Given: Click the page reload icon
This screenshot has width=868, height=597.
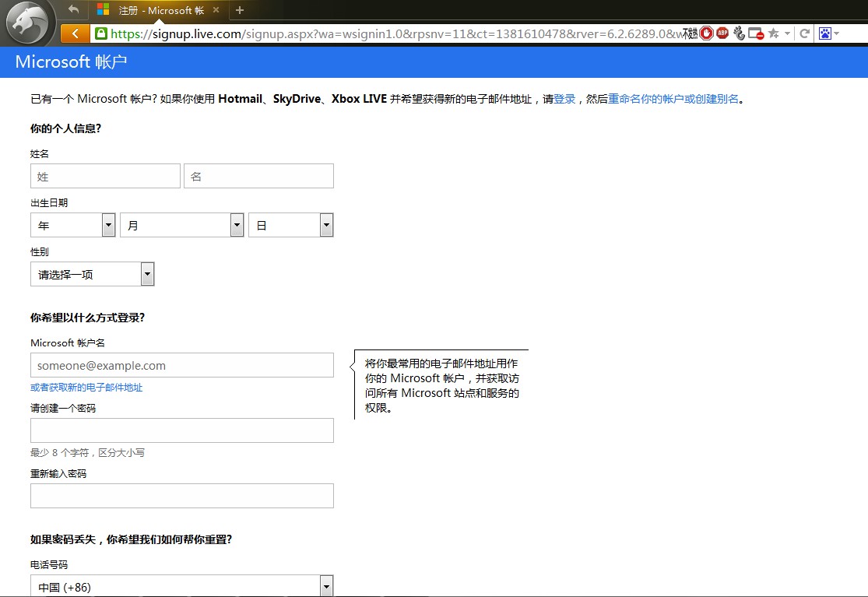Looking at the screenshot, I should [805, 33].
